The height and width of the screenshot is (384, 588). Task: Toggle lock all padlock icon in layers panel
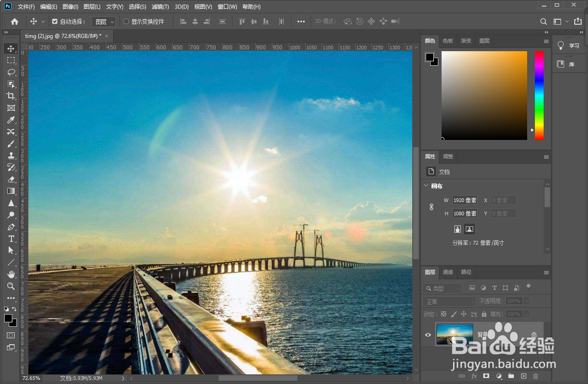(x=484, y=315)
